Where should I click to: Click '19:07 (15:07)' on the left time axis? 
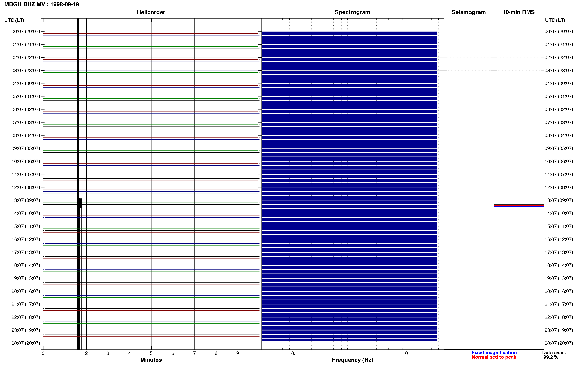pyautogui.click(x=26, y=278)
